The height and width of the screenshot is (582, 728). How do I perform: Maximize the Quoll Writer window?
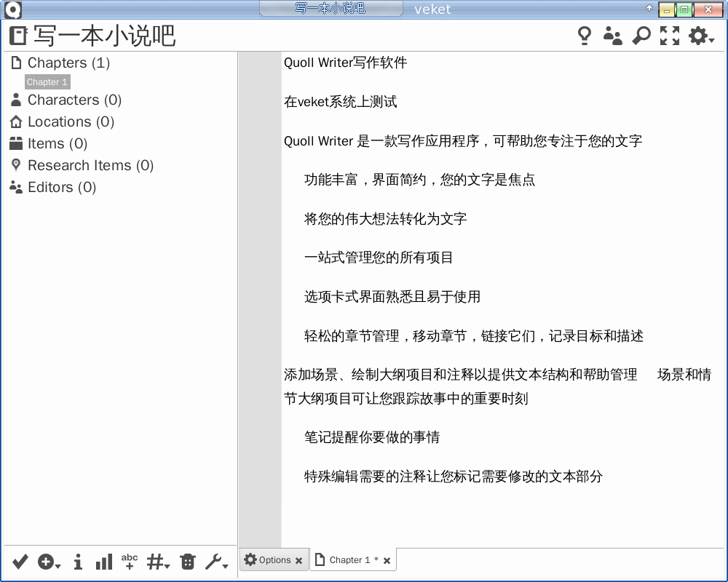tap(684, 9)
